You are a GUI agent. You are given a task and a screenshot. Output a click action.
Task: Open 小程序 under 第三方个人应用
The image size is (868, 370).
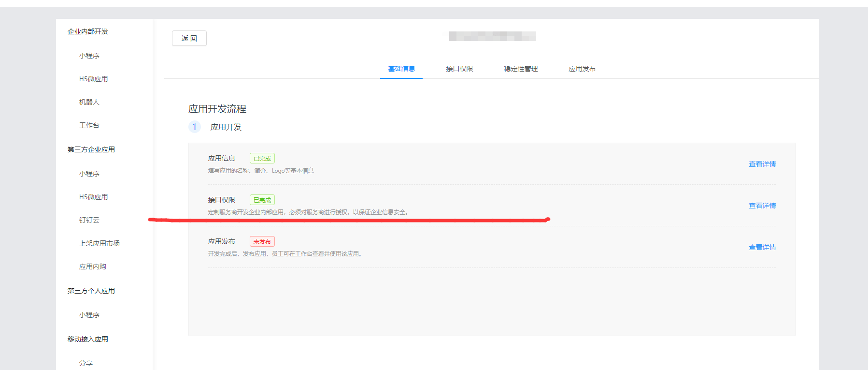[89, 315]
